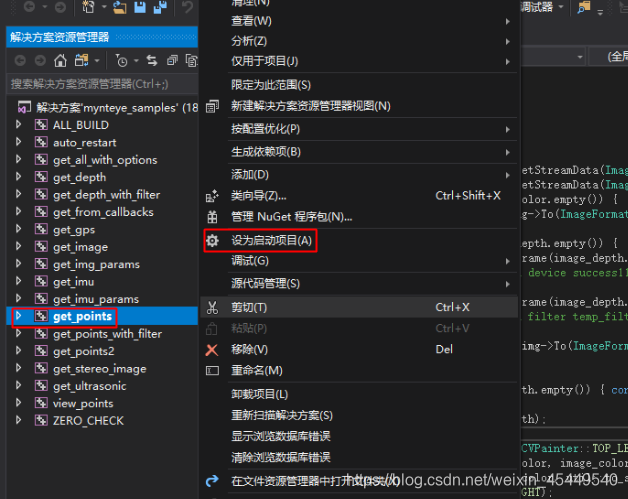Open the 源代码管理(S) submenu
This screenshot has height=499, width=628.
tap(359, 284)
